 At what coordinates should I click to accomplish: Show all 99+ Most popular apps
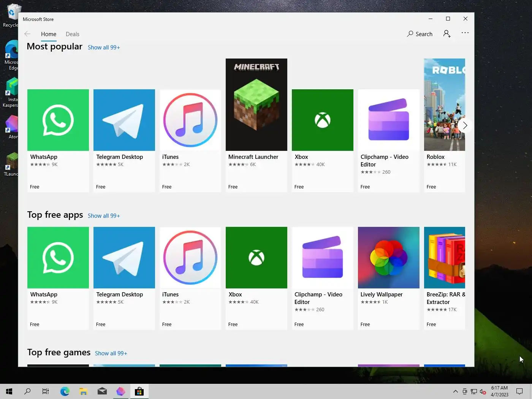pos(104,47)
